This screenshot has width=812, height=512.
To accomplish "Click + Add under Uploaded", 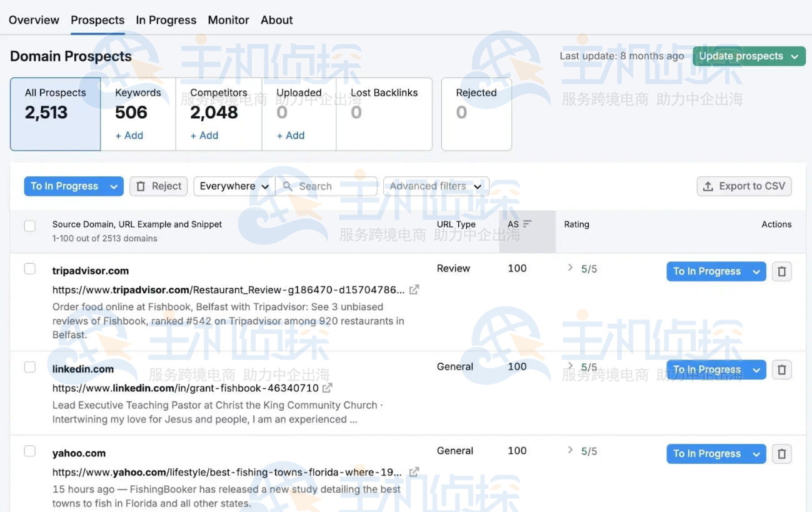I will click(291, 136).
